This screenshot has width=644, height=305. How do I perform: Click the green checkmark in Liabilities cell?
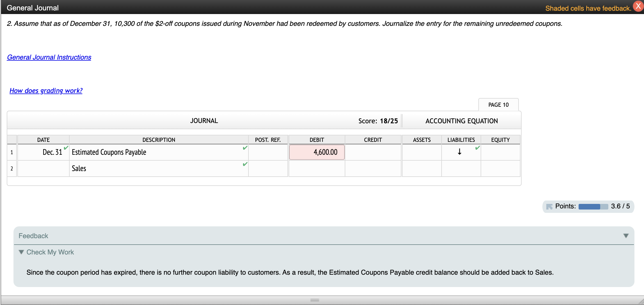[x=477, y=148]
